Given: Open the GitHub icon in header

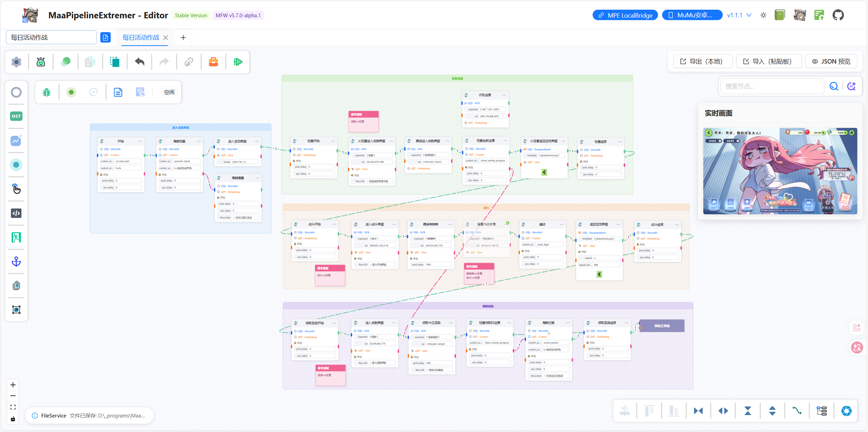Looking at the screenshot, I should (838, 15).
